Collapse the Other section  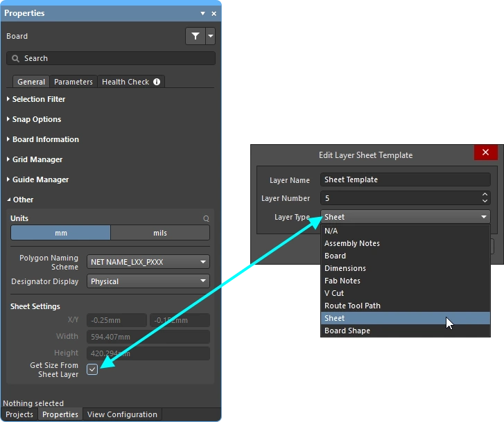20,200
